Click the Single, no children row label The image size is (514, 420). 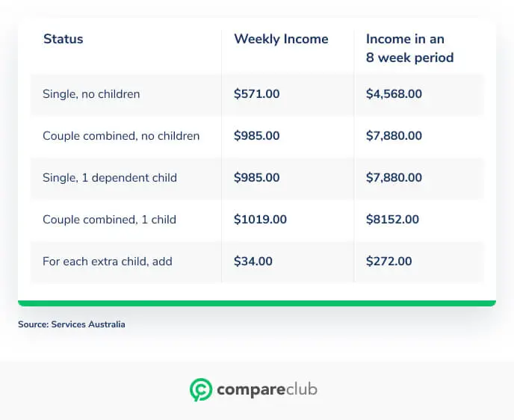(91, 94)
